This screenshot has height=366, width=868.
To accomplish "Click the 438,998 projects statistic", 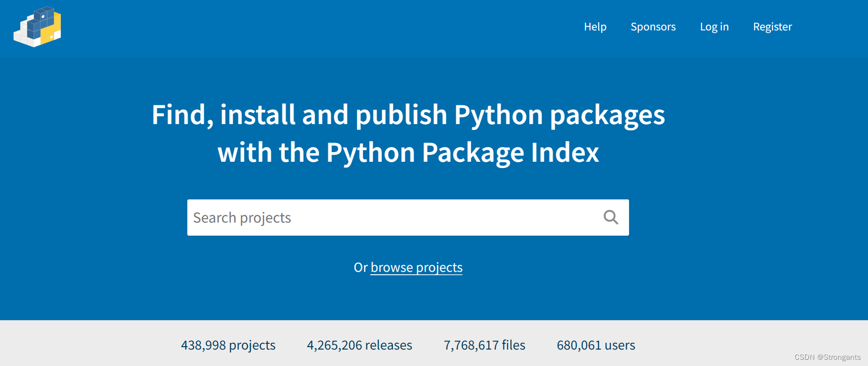I will coord(228,345).
